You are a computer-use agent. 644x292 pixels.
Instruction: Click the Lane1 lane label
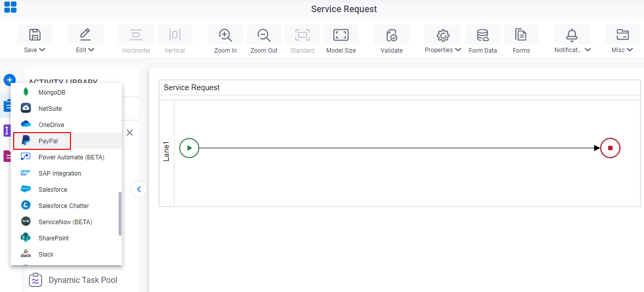pyautogui.click(x=166, y=152)
